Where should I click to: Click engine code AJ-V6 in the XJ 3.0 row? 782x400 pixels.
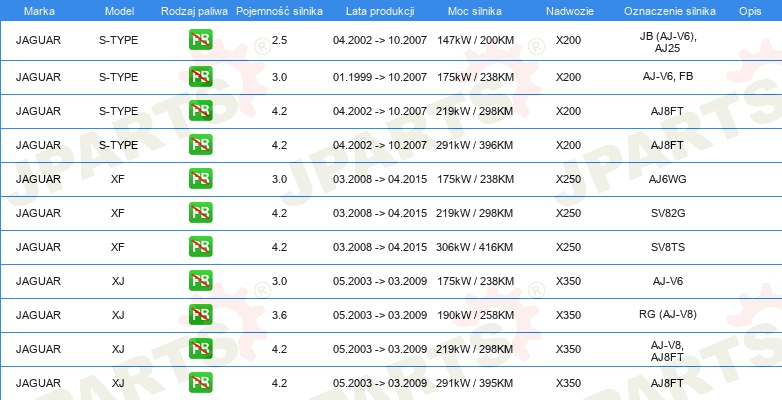[668, 281]
